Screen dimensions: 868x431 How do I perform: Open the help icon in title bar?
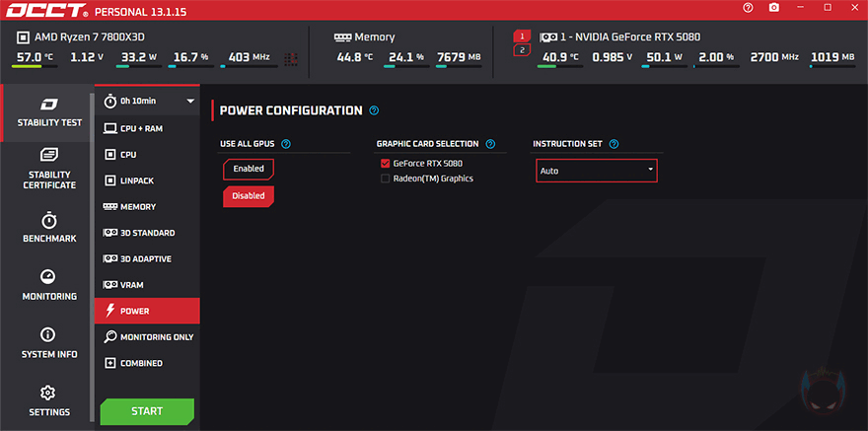(x=749, y=8)
